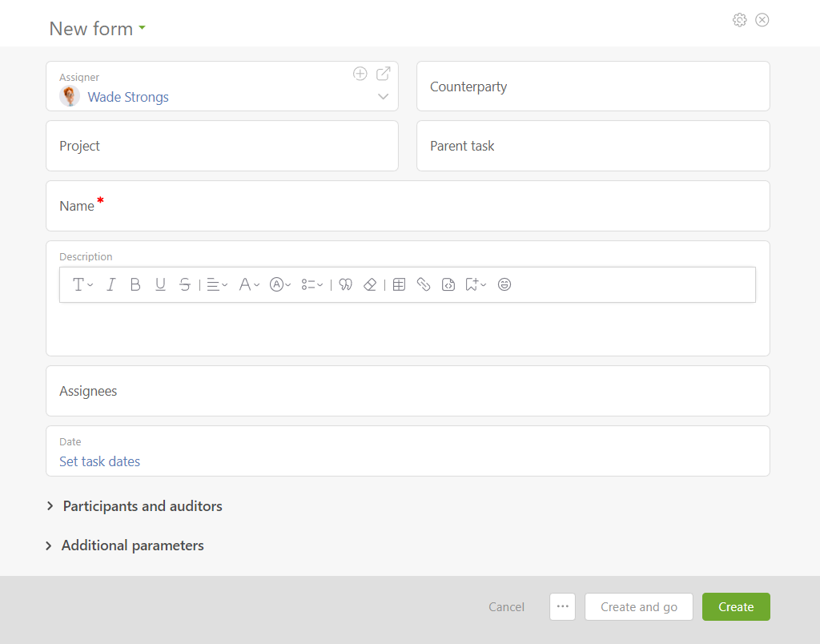The width and height of the screenshot is (820, 644).
Task: Expand Additional parameters section
Action: coord(126,545)
